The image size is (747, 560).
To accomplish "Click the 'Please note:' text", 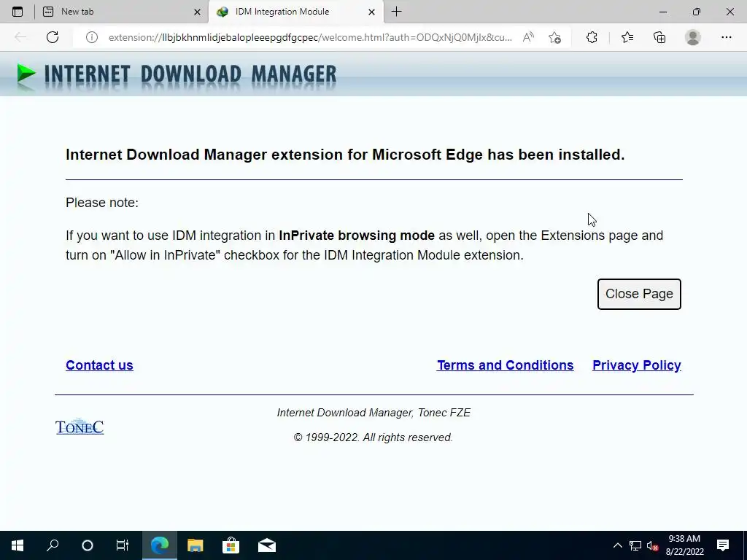I will (x=102, y=203).
